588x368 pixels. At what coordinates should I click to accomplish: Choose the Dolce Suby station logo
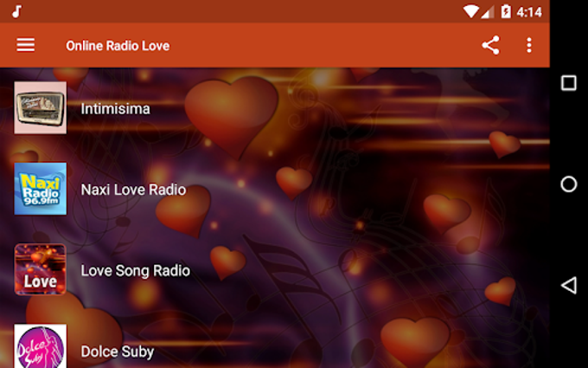point(40,346)
